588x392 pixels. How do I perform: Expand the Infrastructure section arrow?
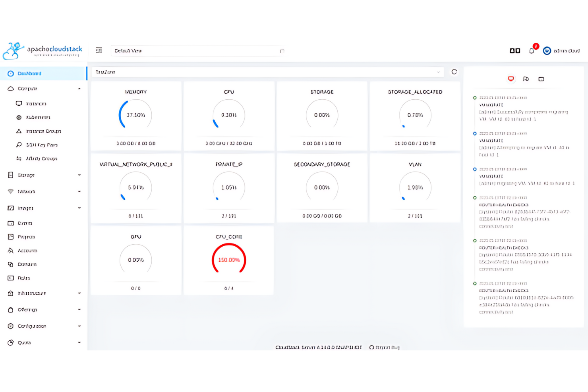tap(79, 293)
